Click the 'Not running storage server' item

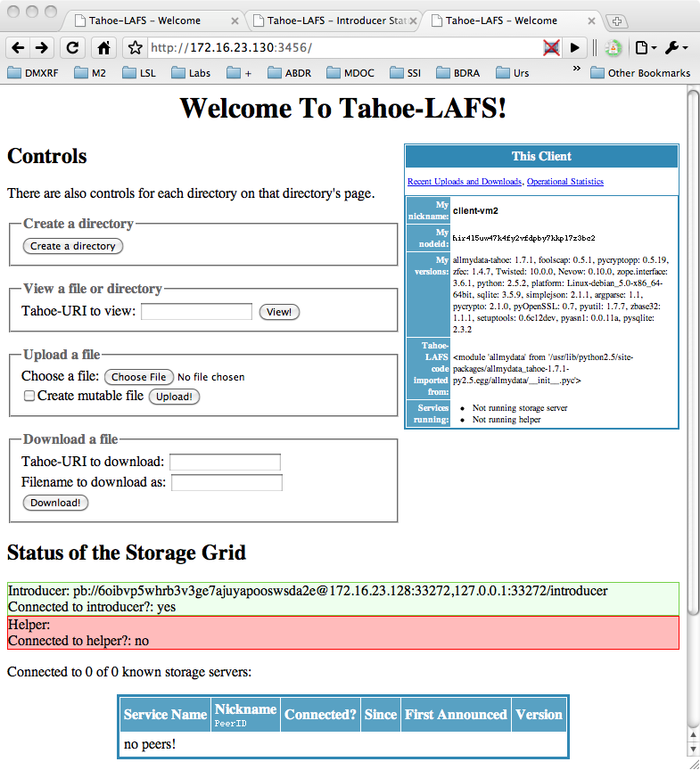point(520,408)
